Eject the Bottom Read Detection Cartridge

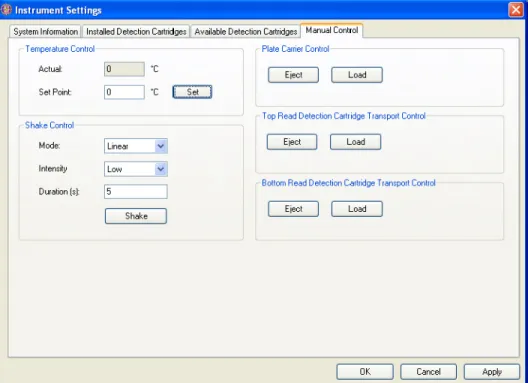click(293, 209)
